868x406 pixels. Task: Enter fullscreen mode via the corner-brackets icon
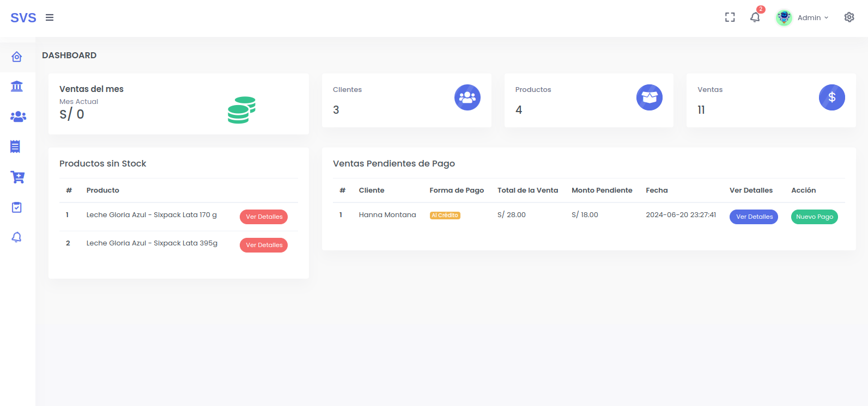730,17
